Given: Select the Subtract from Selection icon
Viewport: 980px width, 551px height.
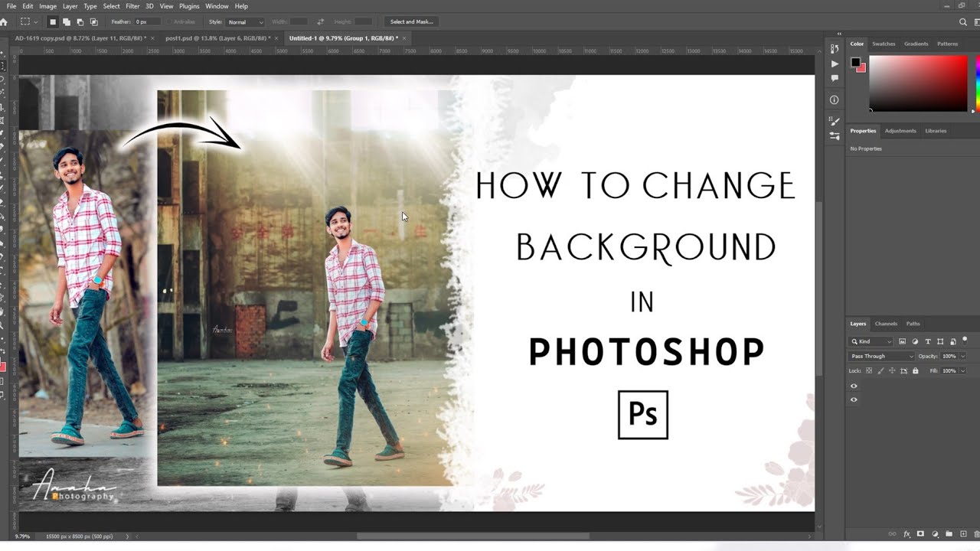Looking at the screenshot, I should 80,22.
